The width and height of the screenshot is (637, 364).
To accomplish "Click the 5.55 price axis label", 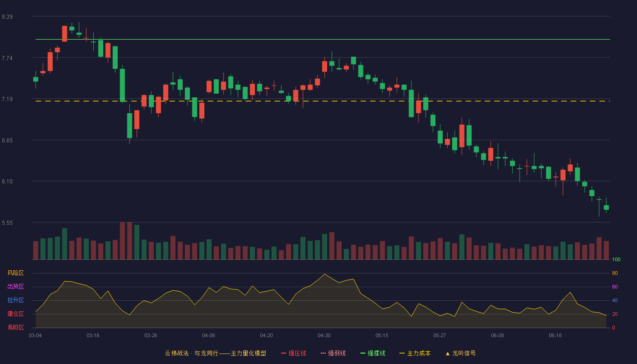I will coord(7,223).
